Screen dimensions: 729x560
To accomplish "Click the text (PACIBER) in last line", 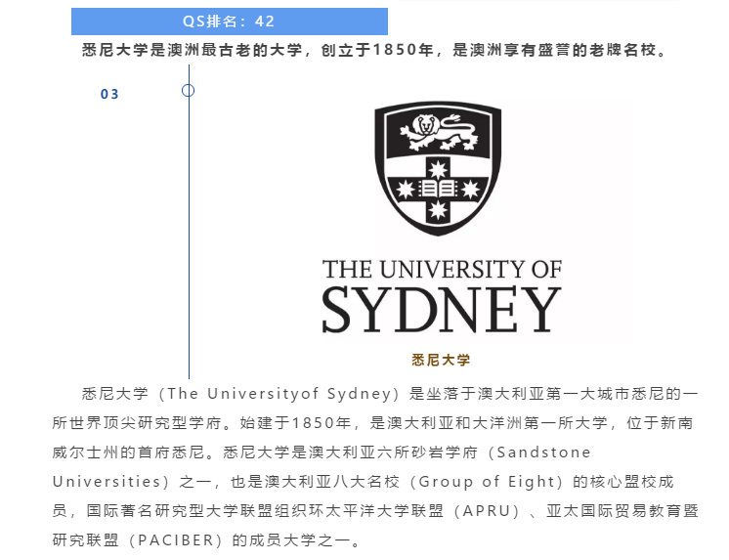I will click(x=176, y=540).
